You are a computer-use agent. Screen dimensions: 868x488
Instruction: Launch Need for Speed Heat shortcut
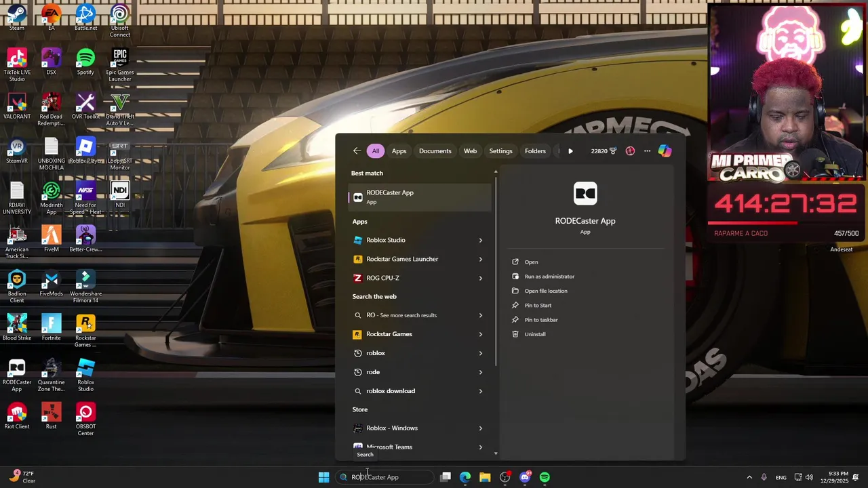85,198
